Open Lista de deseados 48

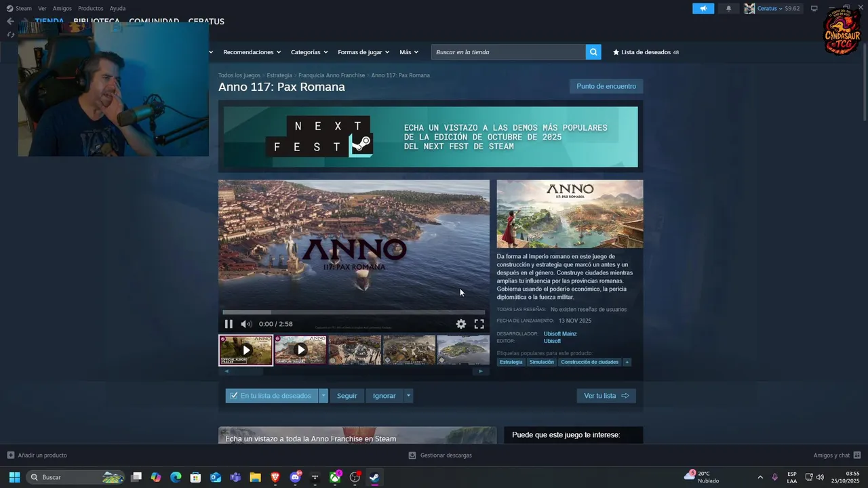(x=646, y=52)
